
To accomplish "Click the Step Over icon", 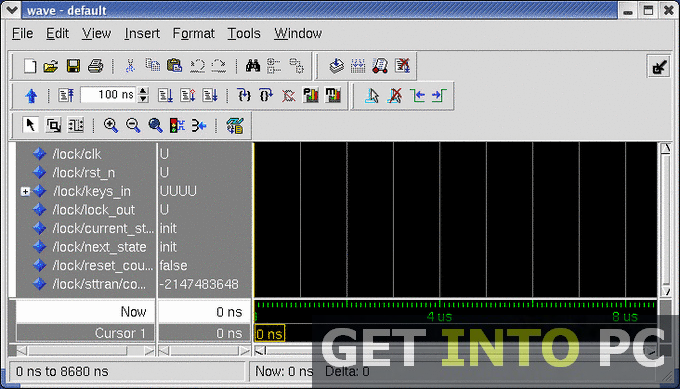I will tap(266, 95).
